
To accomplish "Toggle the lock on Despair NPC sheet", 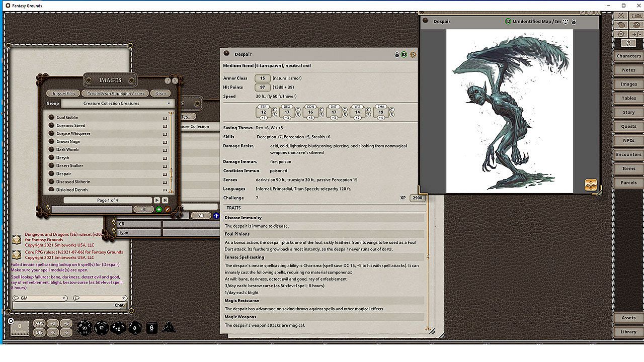I will coord(396,54).
